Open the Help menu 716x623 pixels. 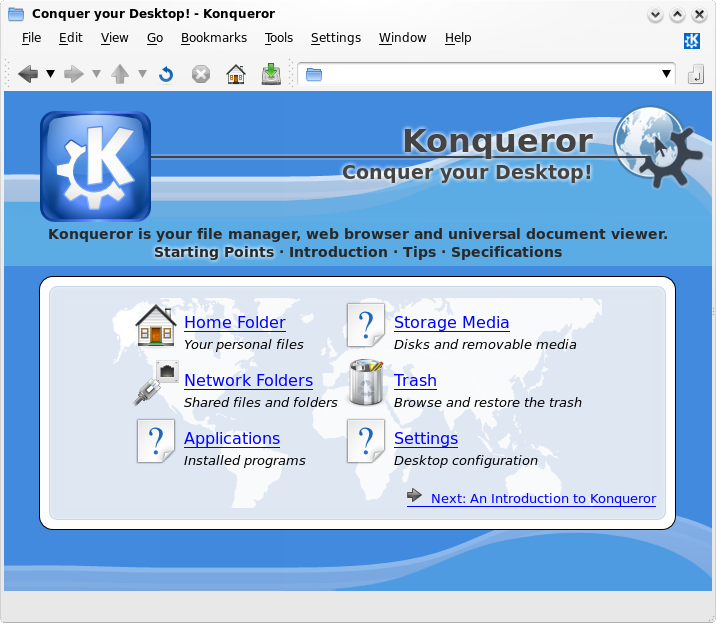(458, 38)
